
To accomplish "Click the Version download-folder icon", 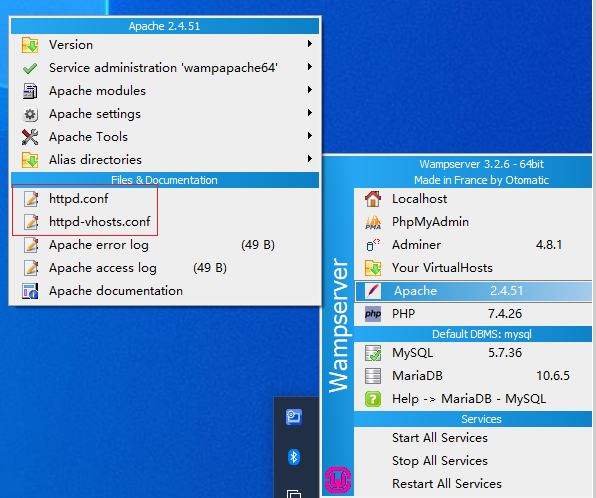I will [30, 45].
